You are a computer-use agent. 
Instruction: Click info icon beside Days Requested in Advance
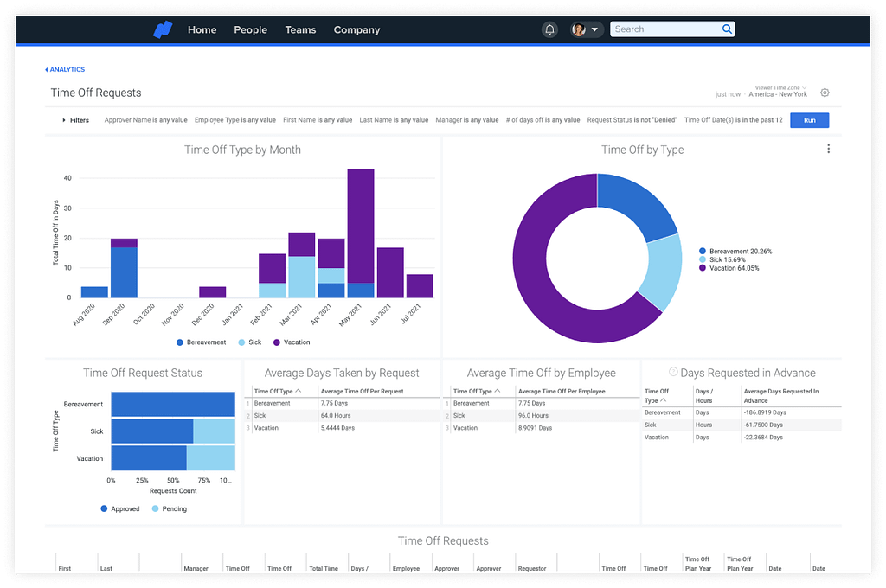[673, 373]
